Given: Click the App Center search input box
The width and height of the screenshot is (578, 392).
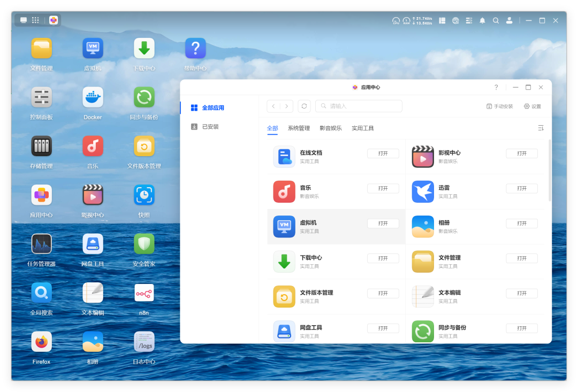Looking at the screenshot, I should 359,106.
